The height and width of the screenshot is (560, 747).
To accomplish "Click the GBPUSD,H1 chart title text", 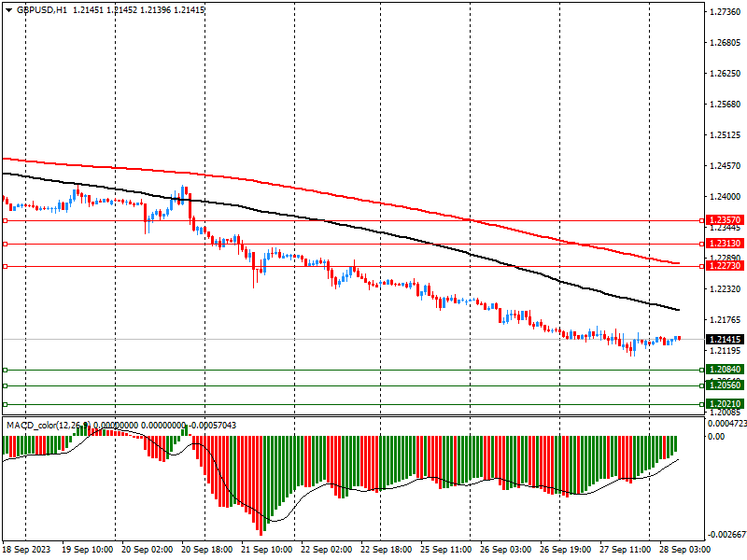I will coord(41,9).
